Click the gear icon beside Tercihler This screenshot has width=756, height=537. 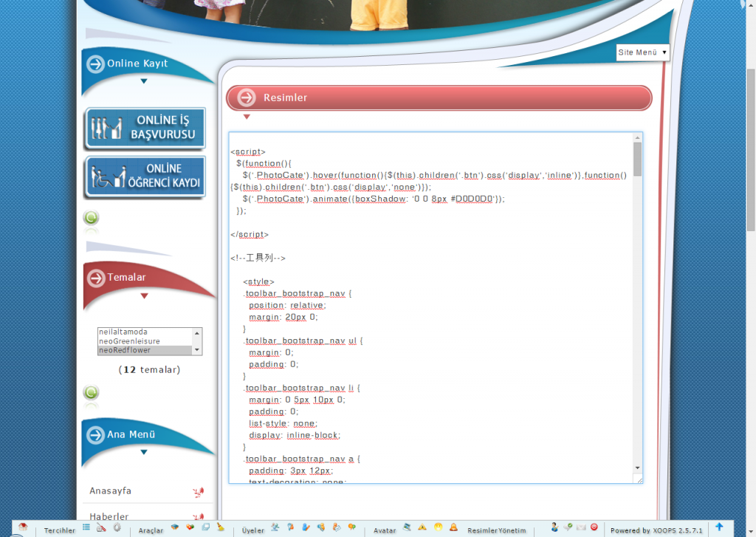[x=116, y=527]
